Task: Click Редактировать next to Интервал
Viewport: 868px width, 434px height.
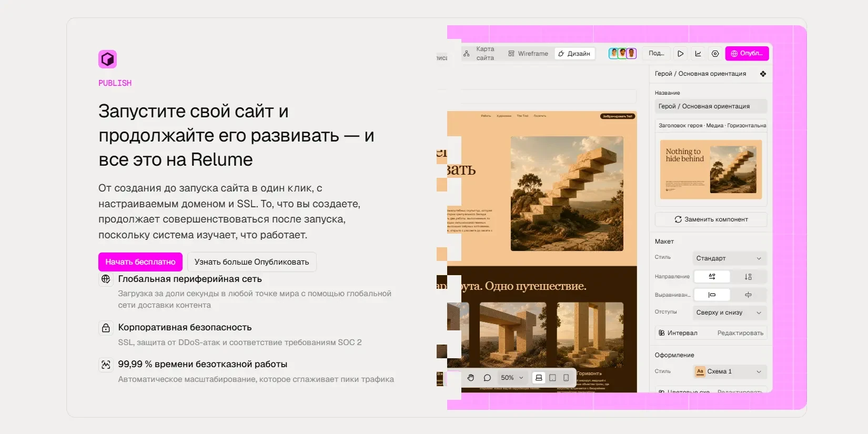Action: 740,333
